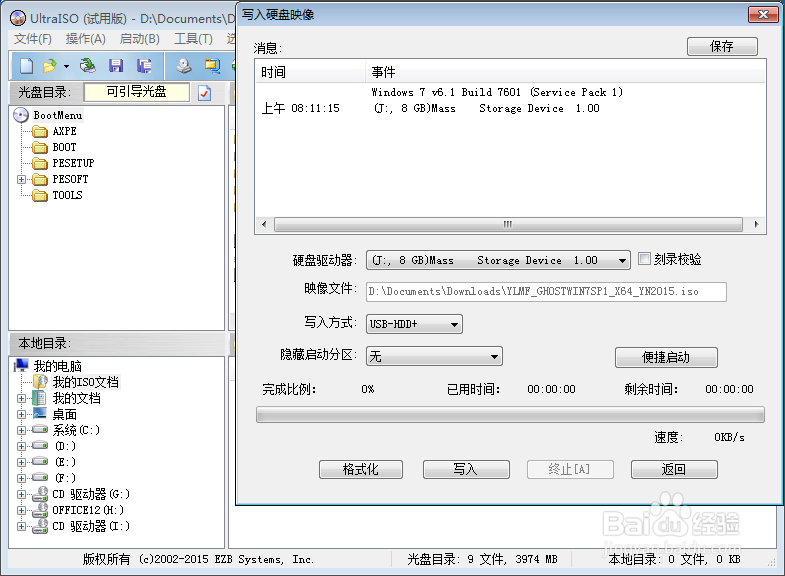Select the OFFICE12(H:) drive
Image resolution: width=785 pixels, height=576 pixels.
pyautogui.click(x=88, y=510)
